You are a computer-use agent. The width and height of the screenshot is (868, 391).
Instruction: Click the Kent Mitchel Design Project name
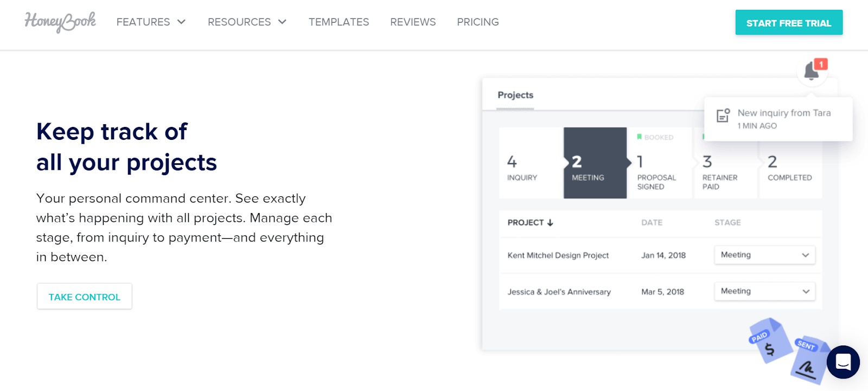click(x=558, y=255)
